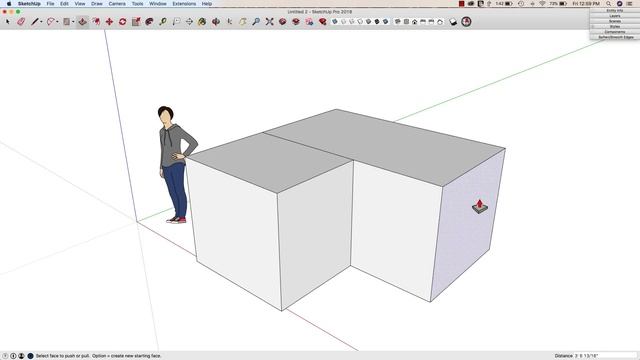Select the Pan hand tool
The width and height of the screenshot is (640, 360).
pyautogui.click(x=243, y=22)
